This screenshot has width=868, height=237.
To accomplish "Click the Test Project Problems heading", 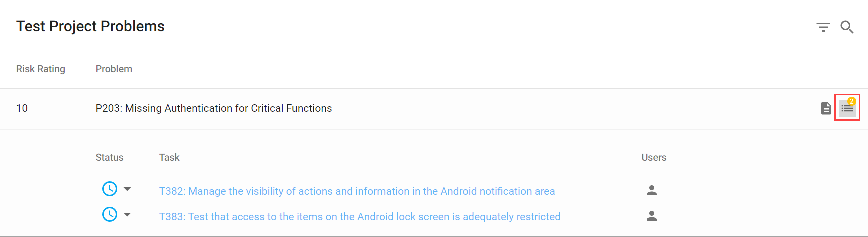I will (x=90, y=26).
